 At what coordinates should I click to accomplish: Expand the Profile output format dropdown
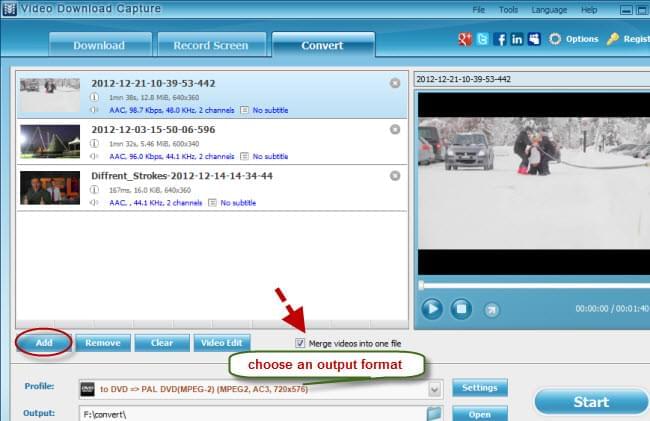pyautogui.click(x=434, y=390)
